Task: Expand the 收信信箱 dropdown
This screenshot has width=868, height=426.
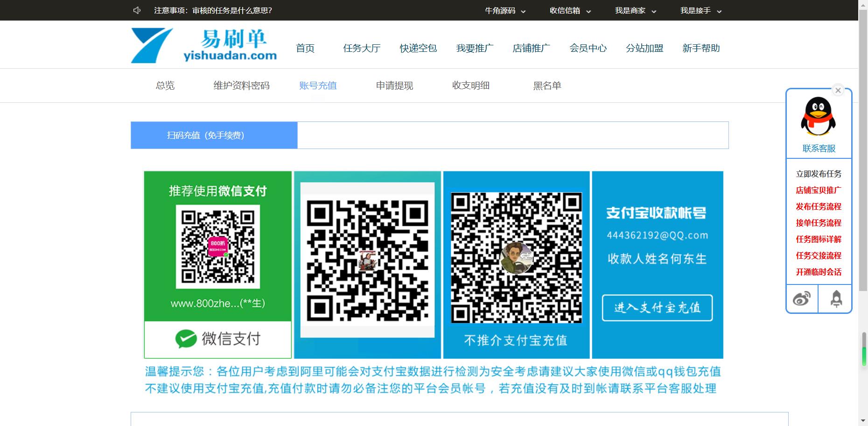Action: pos(570,11)
